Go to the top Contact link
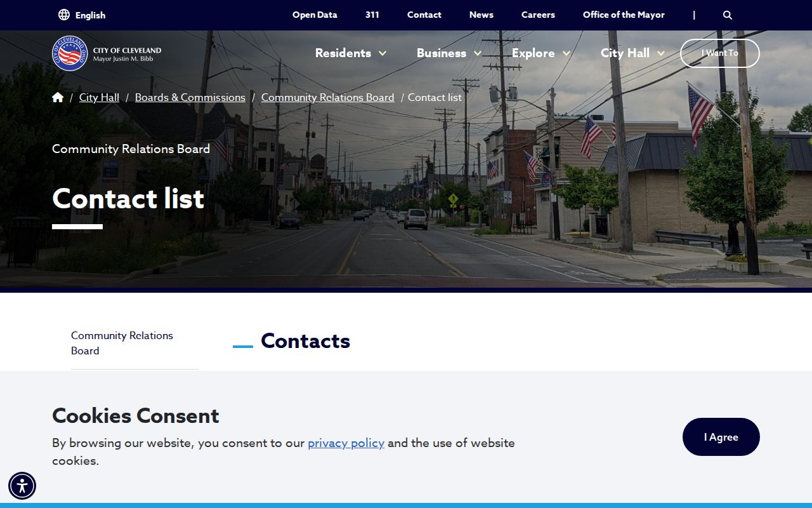The height and width of the screenshot is (508, 812). point(424,15)
